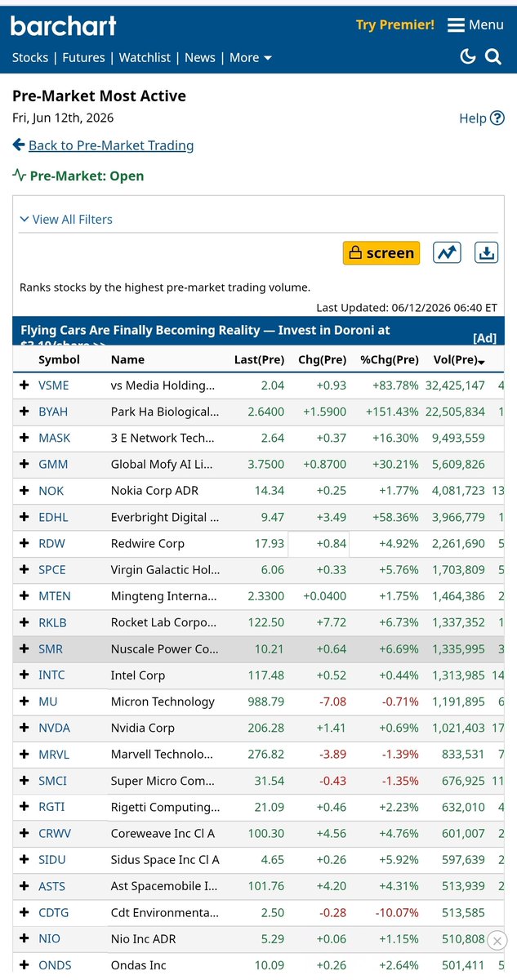Expand the BYAH row plus icon
Screen dimensions: 517x980
point(25,412)
